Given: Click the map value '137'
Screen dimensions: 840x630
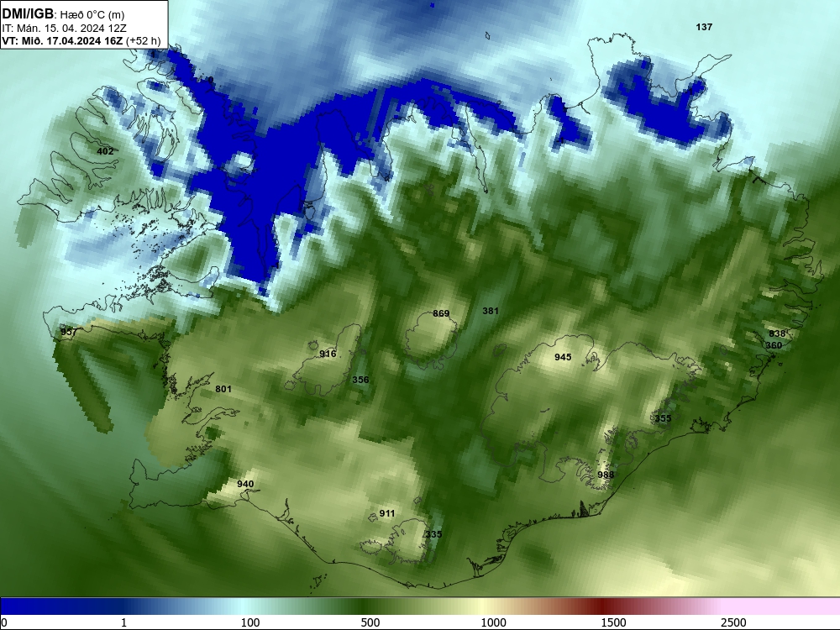Looking at the screenshot, I should tap(704, 27).
